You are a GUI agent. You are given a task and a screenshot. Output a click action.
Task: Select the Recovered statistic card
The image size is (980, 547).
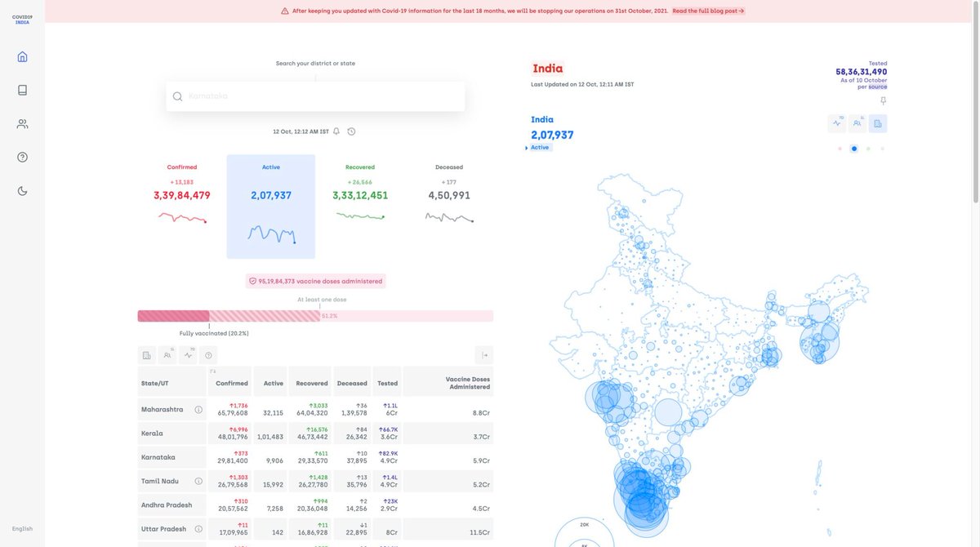pyautogui.click(x=360, y=207)
